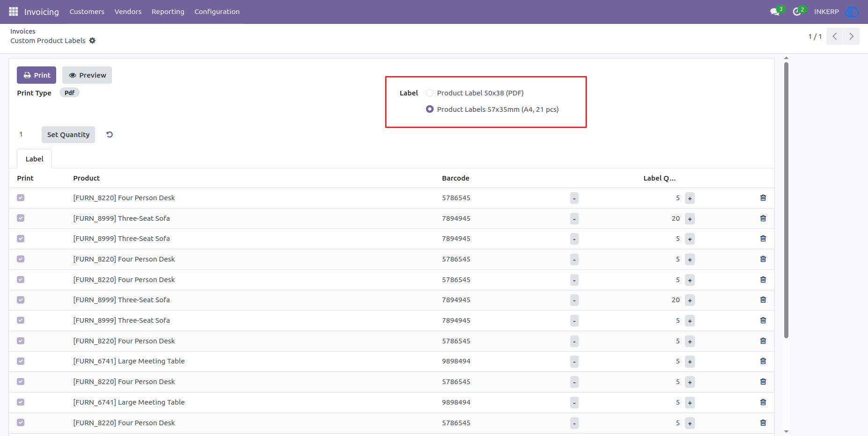Image resolution: width=868 pixels, height=436 pixels.
Task: Open the INKERP user menu
Action: coord(826,12)
